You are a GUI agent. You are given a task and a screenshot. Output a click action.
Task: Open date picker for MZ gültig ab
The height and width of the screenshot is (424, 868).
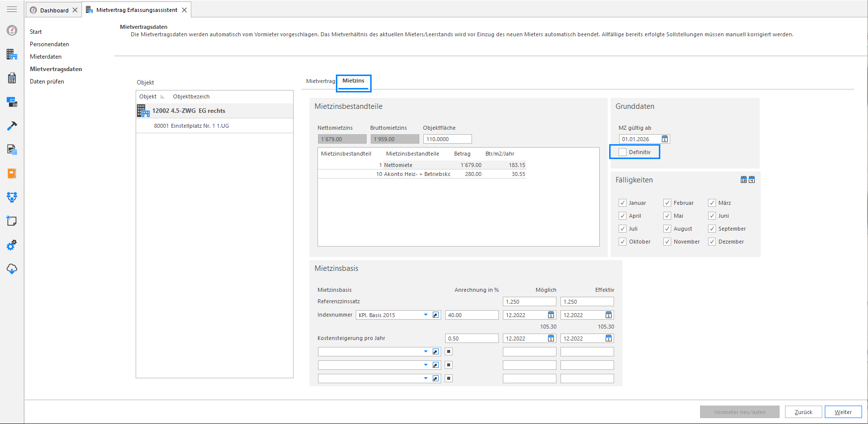tap(665, 139)
